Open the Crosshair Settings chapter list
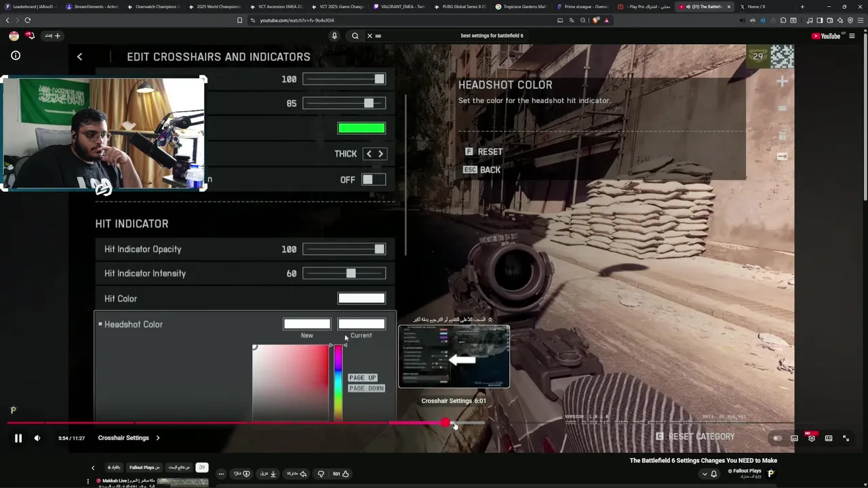 (129, 438)
